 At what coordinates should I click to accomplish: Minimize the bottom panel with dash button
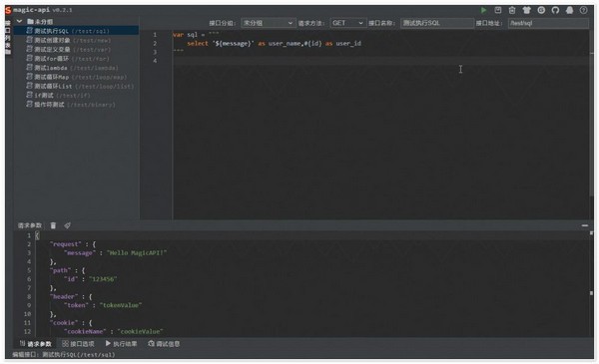click(585, 225)
